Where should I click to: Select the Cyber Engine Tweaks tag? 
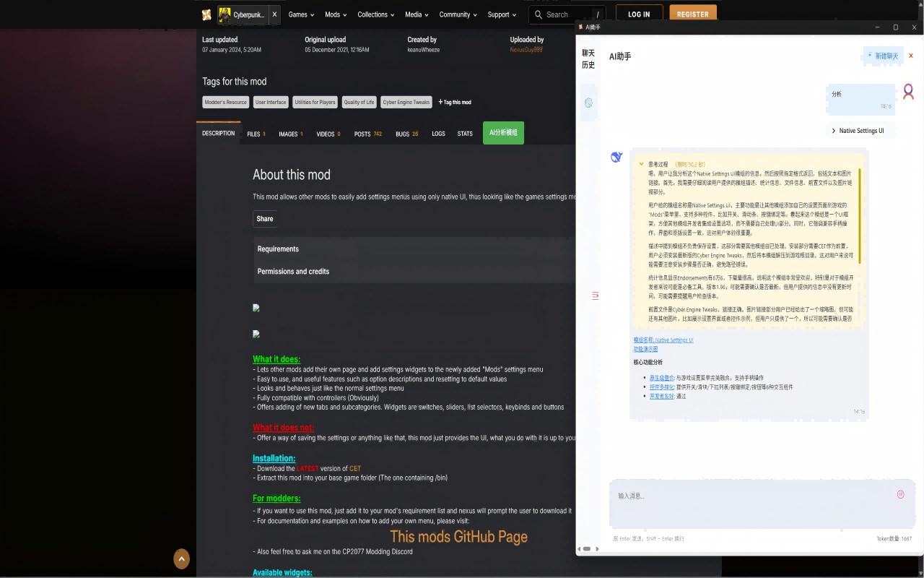coord(406,102)
